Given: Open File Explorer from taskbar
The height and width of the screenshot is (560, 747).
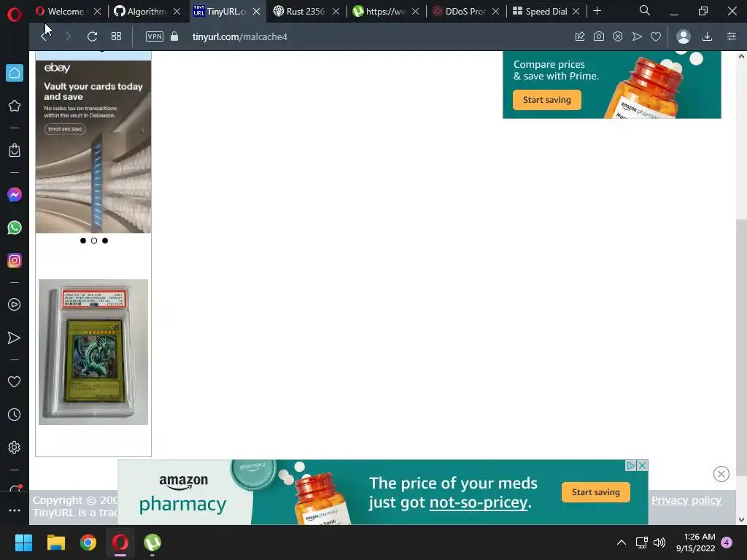Looking at the screenshot, I should pyautogui.click(x=55, y=542).
